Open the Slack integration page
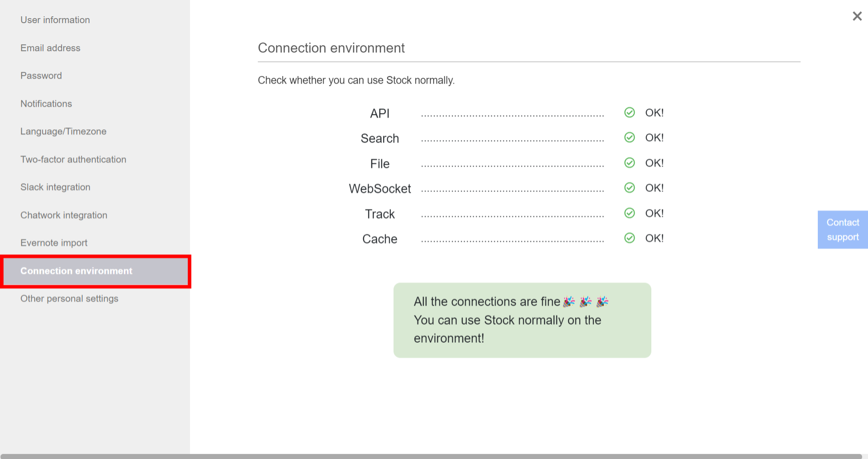Viewport: 868px width, 459px height. pos(55,187)
